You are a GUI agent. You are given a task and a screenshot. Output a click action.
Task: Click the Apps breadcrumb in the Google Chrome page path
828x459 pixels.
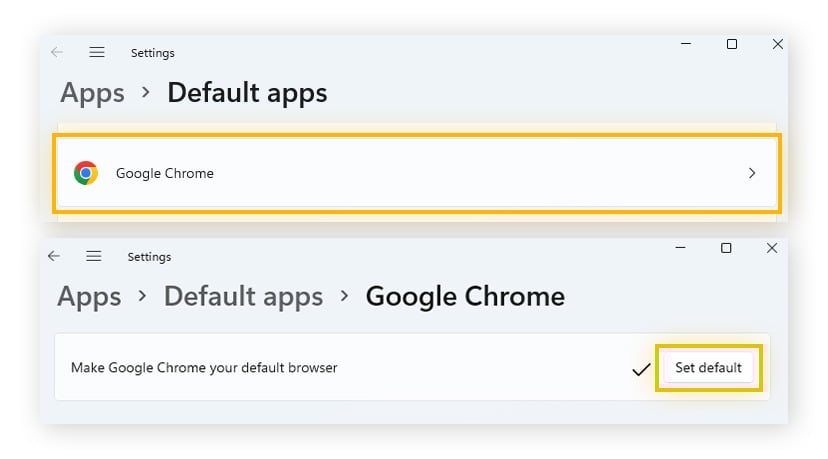(89, 296)
